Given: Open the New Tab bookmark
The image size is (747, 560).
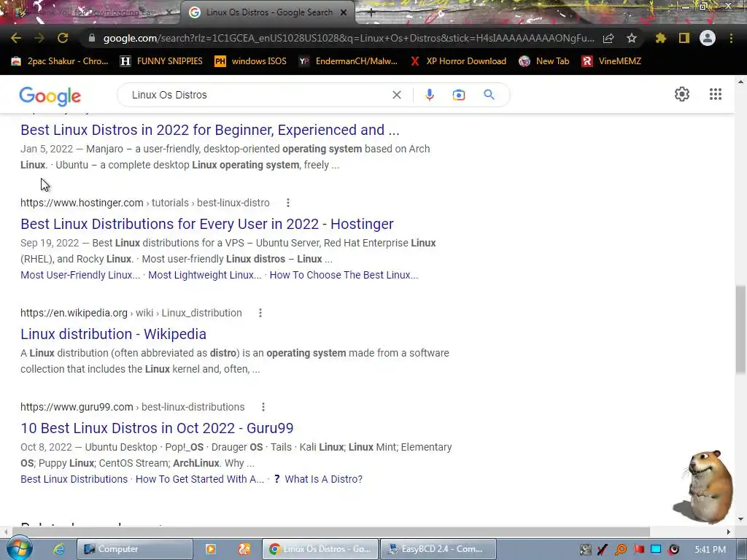Looking at the screenshot, I should (544, 61).
